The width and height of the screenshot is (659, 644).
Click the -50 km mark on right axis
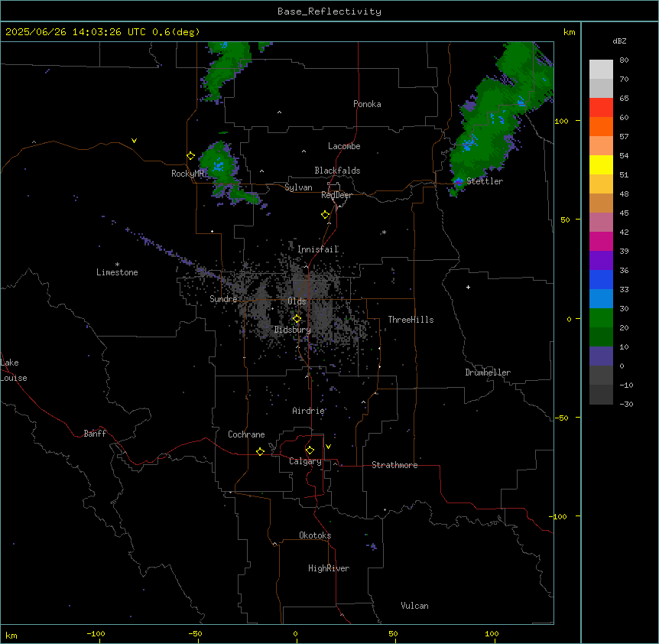(x=561, y=418)
